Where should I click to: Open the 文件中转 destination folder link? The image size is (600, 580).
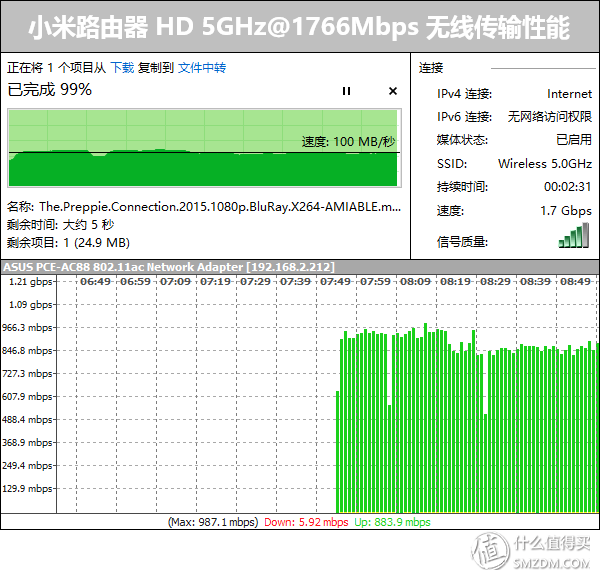(202, 68)
